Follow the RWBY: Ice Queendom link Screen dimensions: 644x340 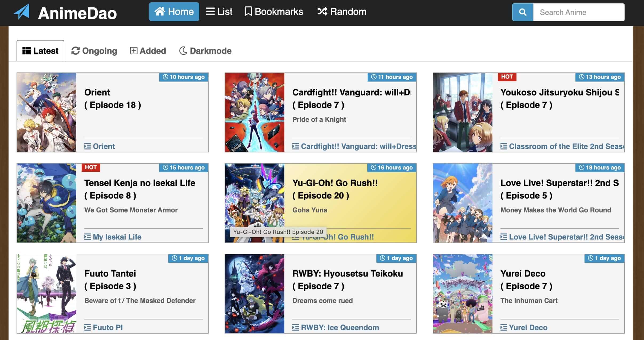(x=339, y=327)
